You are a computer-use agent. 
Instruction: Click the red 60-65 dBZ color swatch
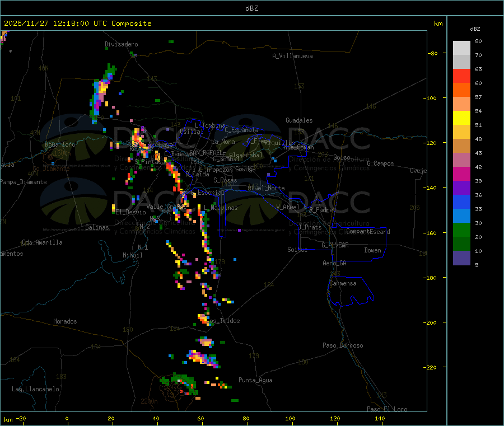[x=461, y=76]
